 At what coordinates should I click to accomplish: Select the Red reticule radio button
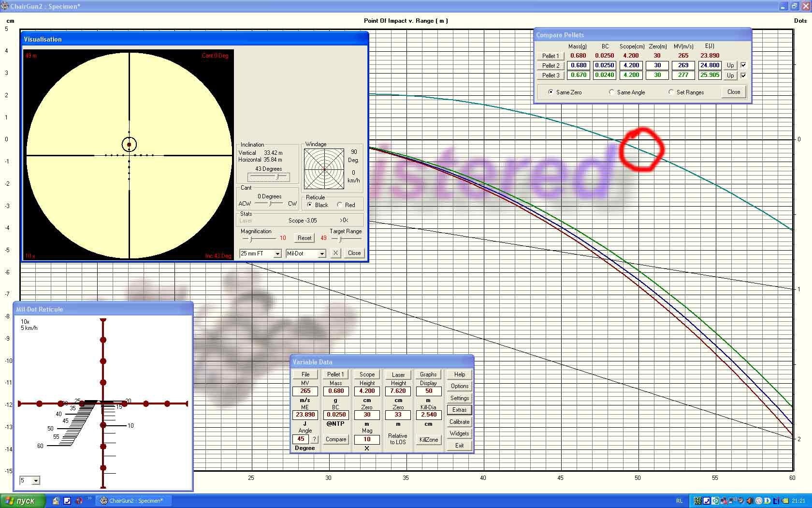coord(340,205)
